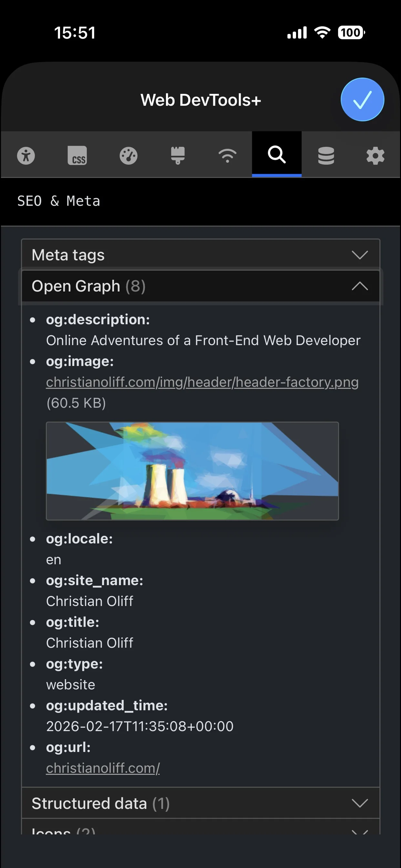The height and width of the screenshot is (868, 401).
Task: Select the SEO search tool
Action: click(x=277, y=155)
